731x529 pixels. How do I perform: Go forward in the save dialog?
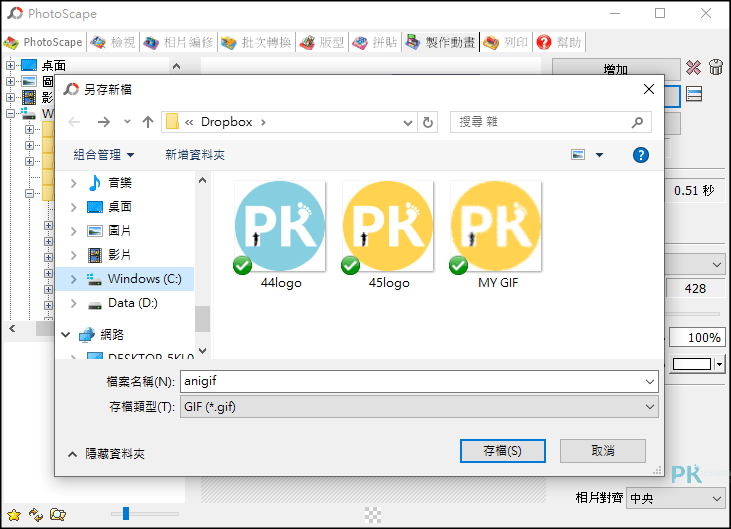[103, 122]
